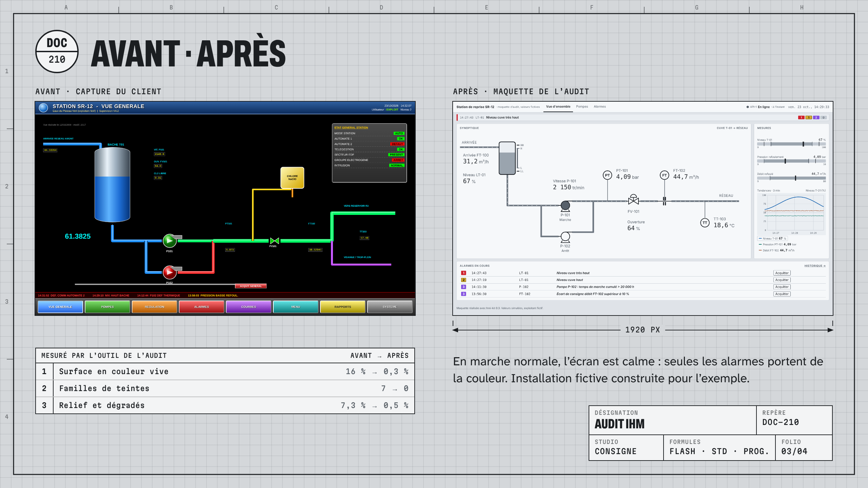This screenshot has width=868, height=488.
Task: Open the green POMPES navigation button
Action: [107, 307]
